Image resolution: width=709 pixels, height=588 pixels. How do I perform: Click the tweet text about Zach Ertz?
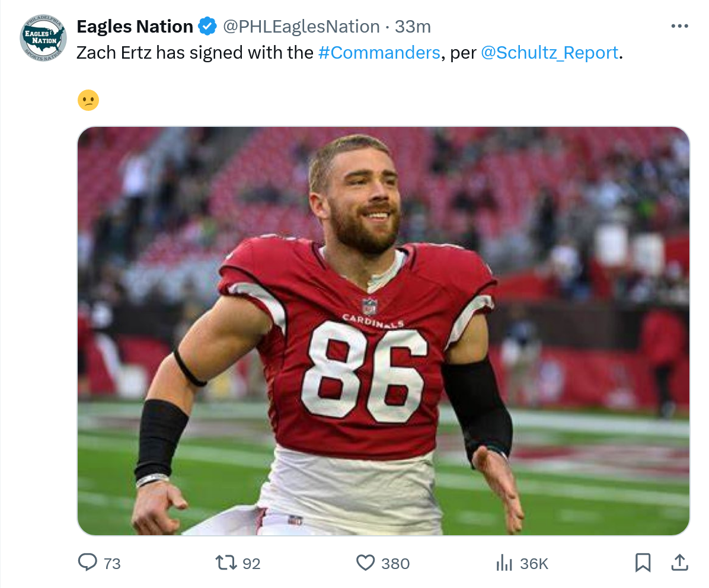(350, 53)
